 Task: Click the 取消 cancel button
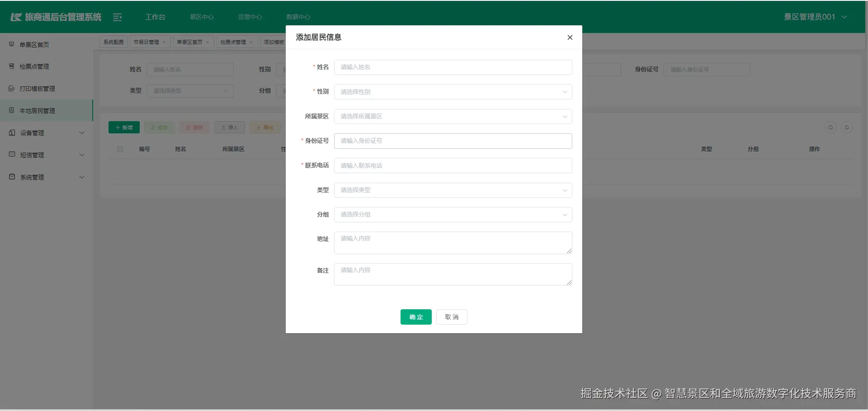(452, 317)
